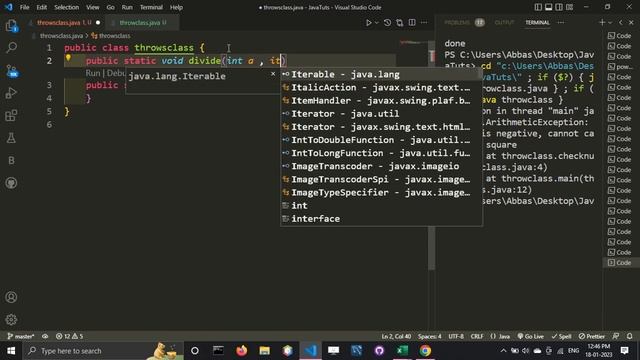Open Source Control view in activity bar
Image resolution: width=640 pixels, height=360 pixels.
(11, 71)
